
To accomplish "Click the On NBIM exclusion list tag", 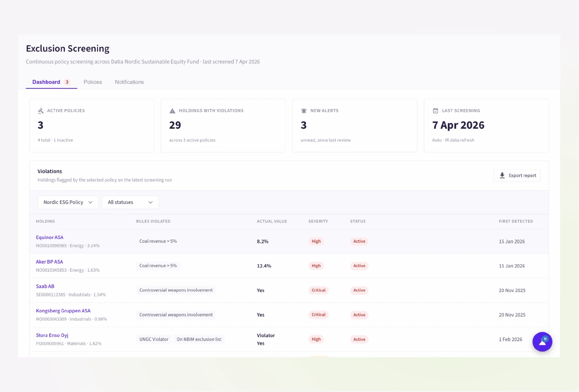I will click(199, 339).
